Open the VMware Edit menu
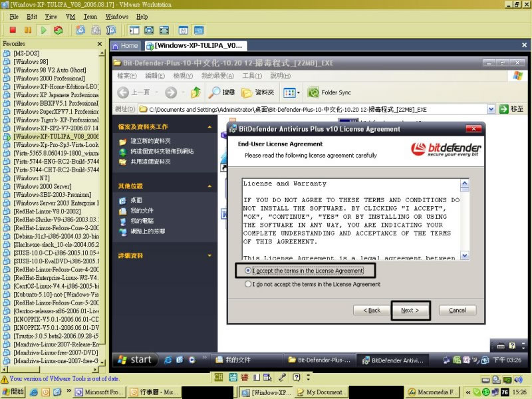The height and width of the screenshot is (399, 532). click(x=32, y=17)
